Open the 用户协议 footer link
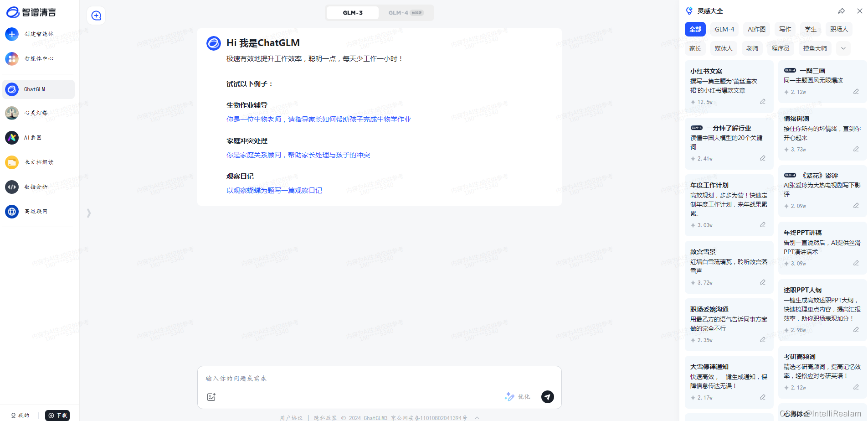Viewport: 868px width, 421px height. (291, 418)
